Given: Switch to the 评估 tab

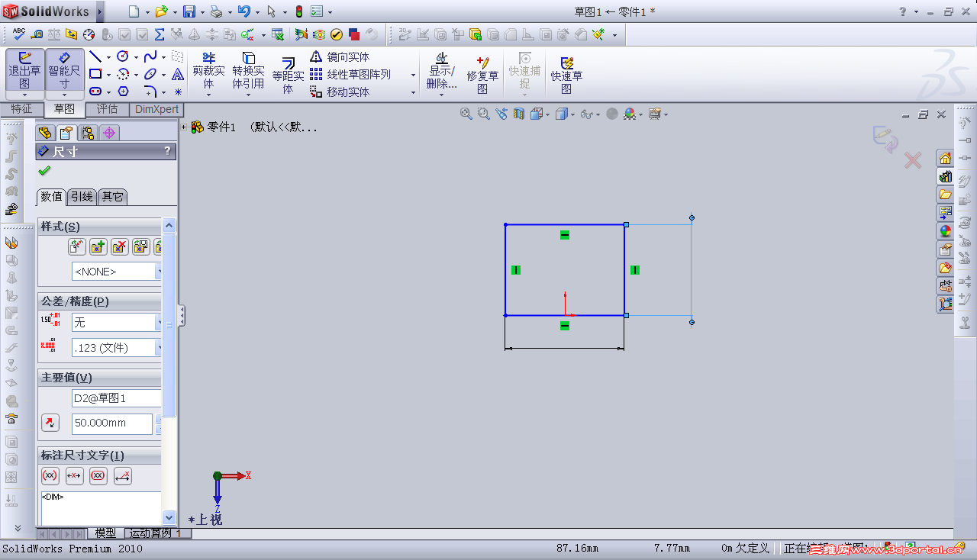Looking at the screenshot, I should point(107,109).
